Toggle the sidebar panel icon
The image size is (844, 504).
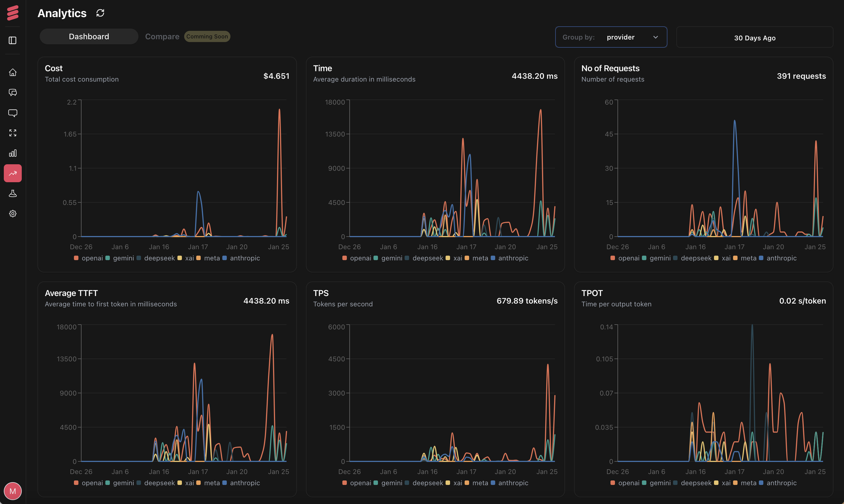click(x=13, y=40)
